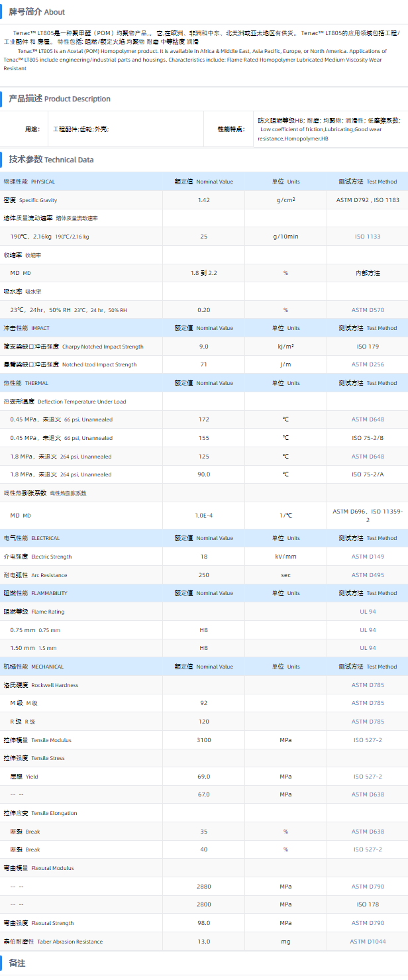Click the 阻燃性能 FLAMMABILITY table header

(x=35, y=593)
